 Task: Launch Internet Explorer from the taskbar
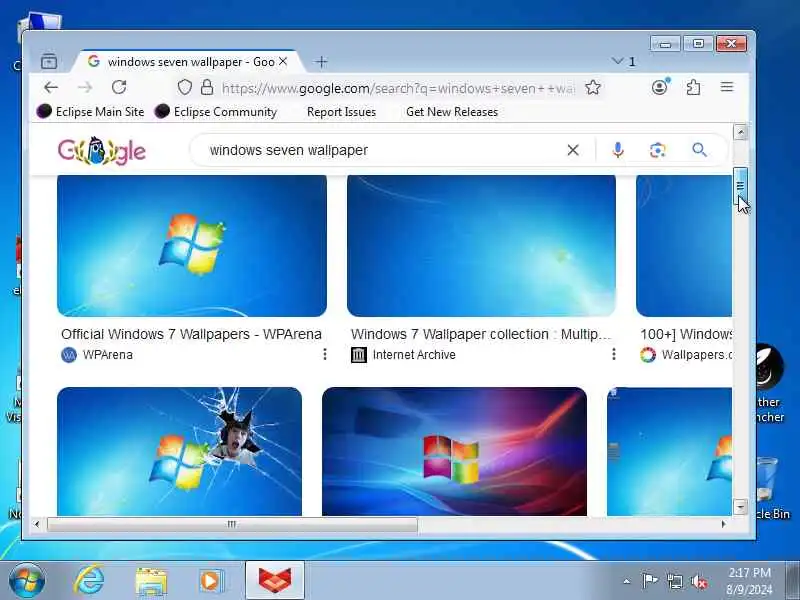tap(89, 581)
